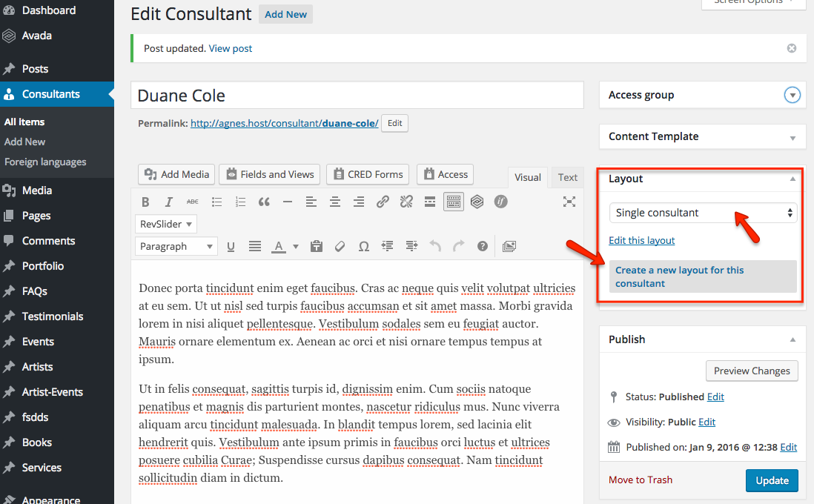Viewport: 814px width, 504px height.
Task: Open the Avada shortcode generator icon
Action: tap(477, 202)
